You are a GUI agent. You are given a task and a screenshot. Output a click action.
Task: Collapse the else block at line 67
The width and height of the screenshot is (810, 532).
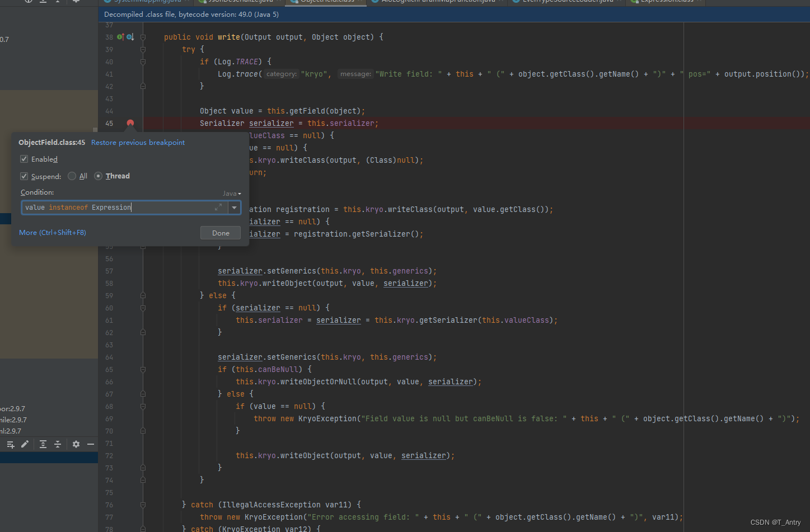tap(143, 394)
